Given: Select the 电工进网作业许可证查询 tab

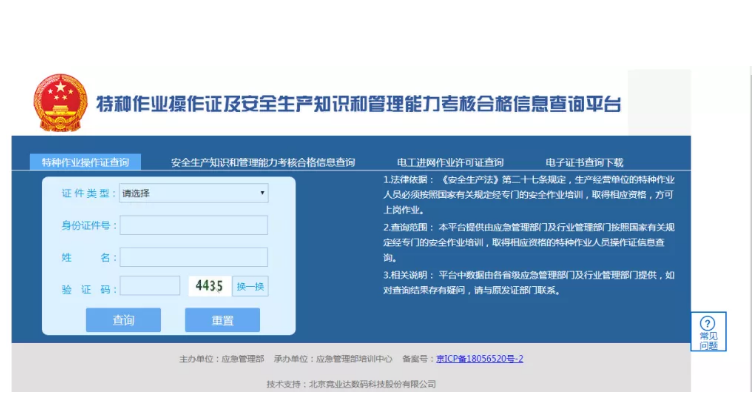Looking at the screenshot, I should pos(449,162).
